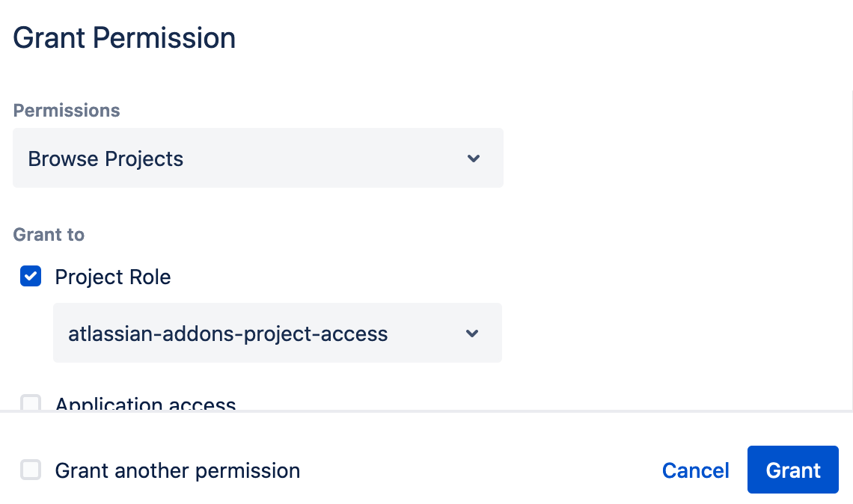Click the Grant button

(792, 470)
